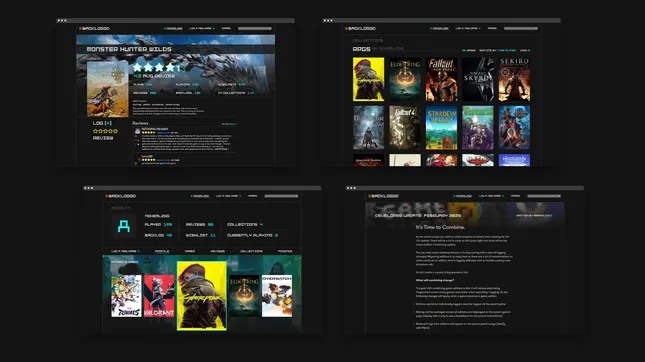Click search field in developer update window navbar
This screenshot has width=645, height=362.
[544, 196]
